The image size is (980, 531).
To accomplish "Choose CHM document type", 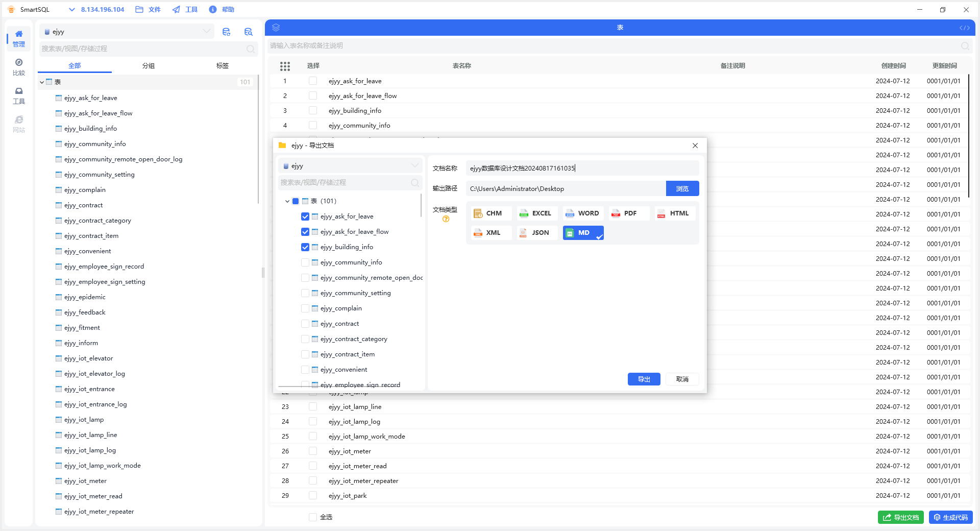I will pos(491,213).
